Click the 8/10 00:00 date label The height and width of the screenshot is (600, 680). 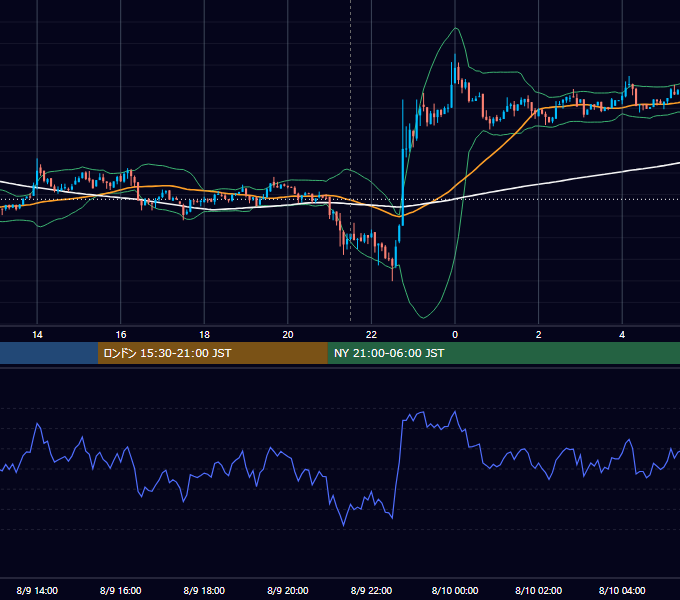point(455,590)
